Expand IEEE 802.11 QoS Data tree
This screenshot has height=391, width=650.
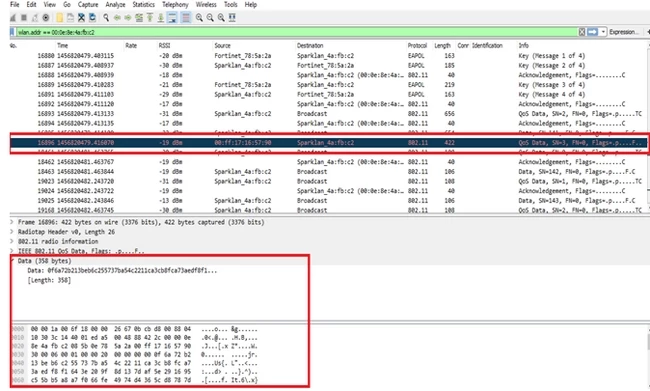12,251
